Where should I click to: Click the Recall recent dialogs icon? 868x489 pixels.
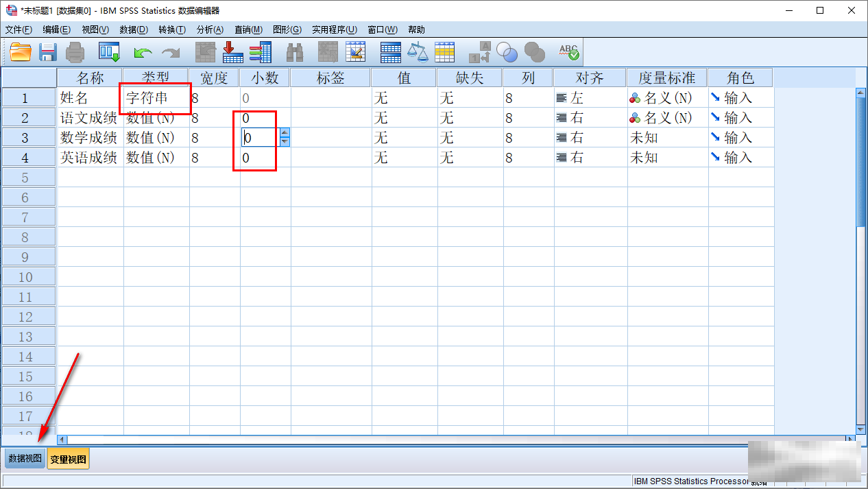click(109, 52)
